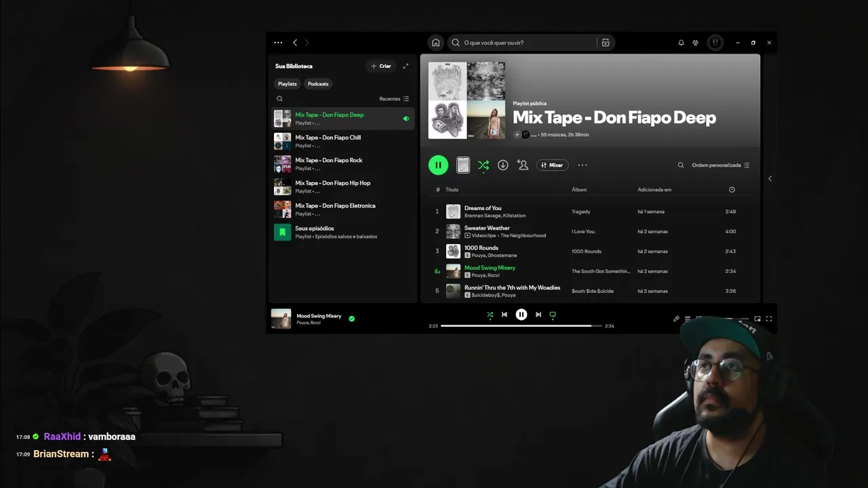Image resolution: width=868 pixels, height=488 pixels.
Task: Click the now playing cover art in player bar
Action: (x=281, y=319)
